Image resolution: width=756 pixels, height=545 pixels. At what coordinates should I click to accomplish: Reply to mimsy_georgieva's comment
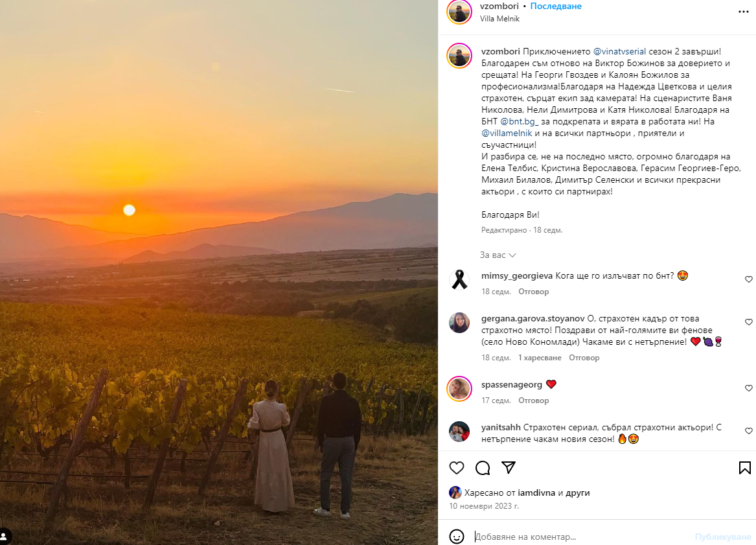pos(533,292)
